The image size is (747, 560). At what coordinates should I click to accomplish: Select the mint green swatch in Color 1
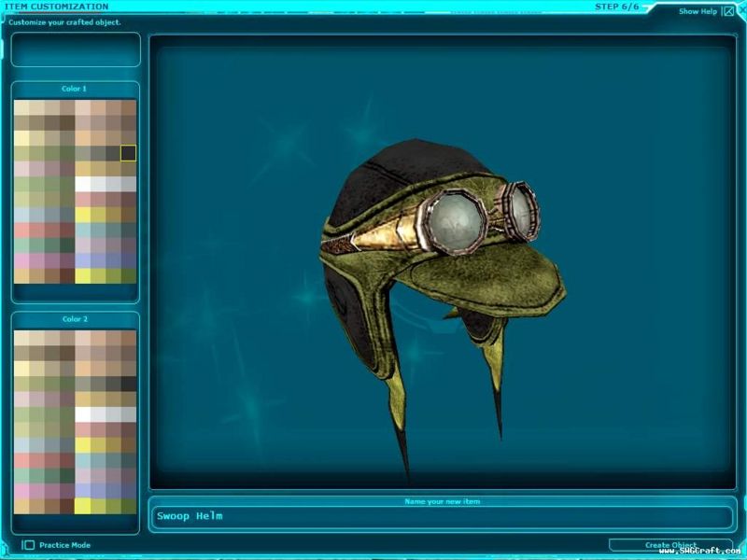click(x=21, y=245)
